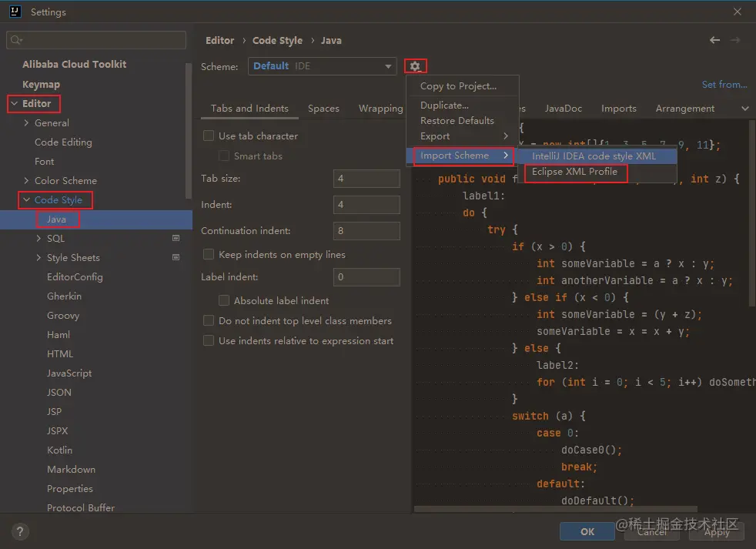Click the project-level icon beside Style Sheets
Viewport: 756px width, 549px height.
(176, 257)
